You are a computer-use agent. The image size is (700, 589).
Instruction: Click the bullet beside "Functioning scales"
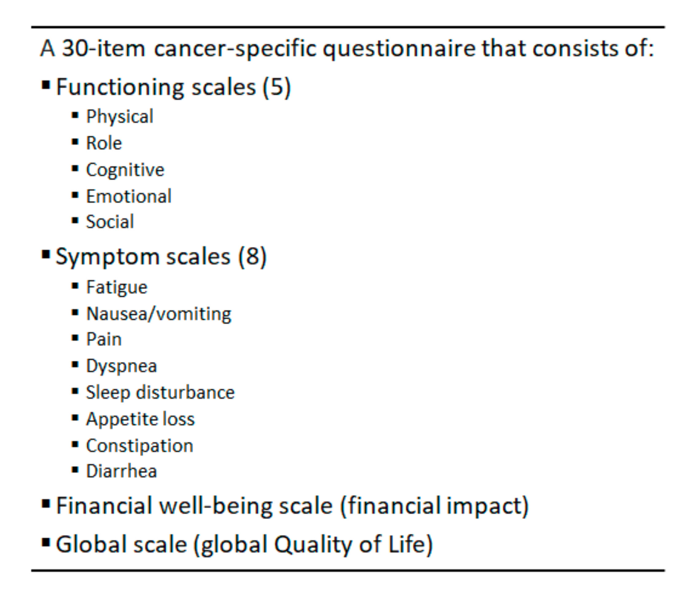pyautogui.click(x=46, y=85)
